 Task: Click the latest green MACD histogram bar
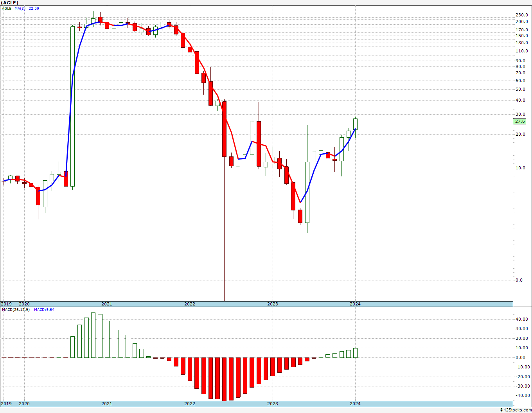(x=355, y=353)
